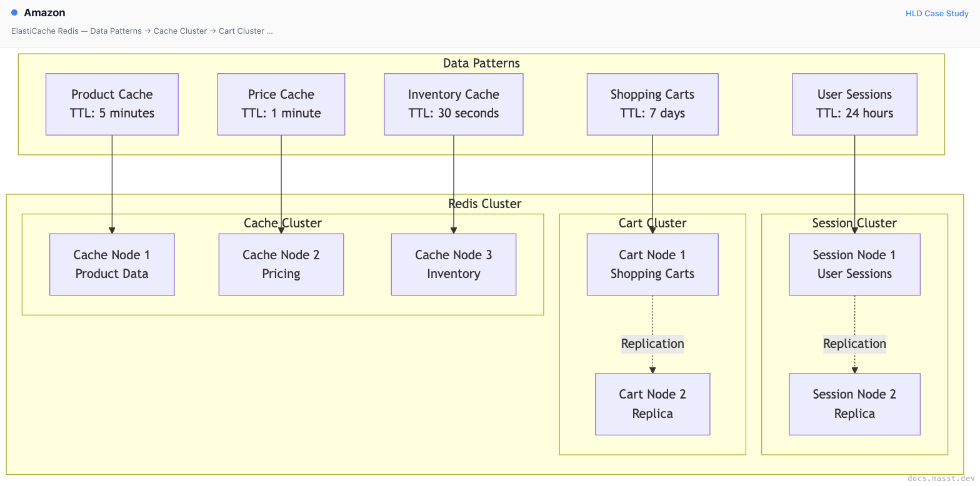Select the Session Cluster label

pos(854,223)
